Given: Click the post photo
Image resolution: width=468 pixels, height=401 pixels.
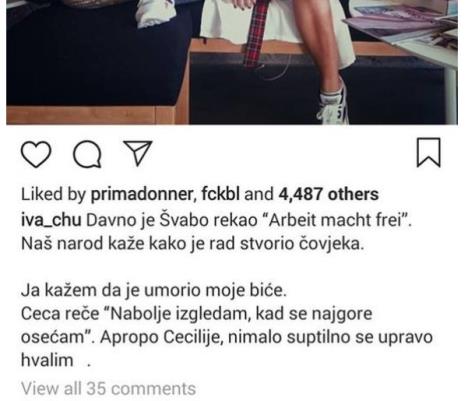Looking at the screenshot, I should tap(232, 62).
